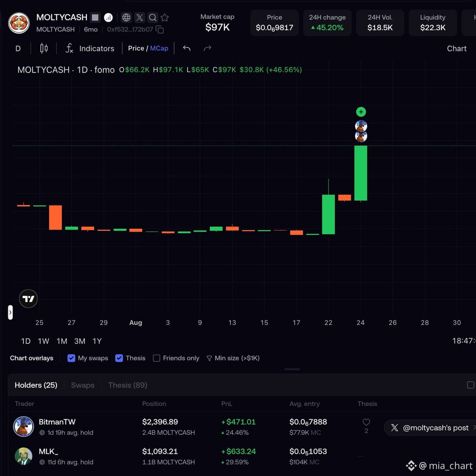Copy contract address 0xf532...172b07
This screenshot has width=476, height=476.
(160, 30)
